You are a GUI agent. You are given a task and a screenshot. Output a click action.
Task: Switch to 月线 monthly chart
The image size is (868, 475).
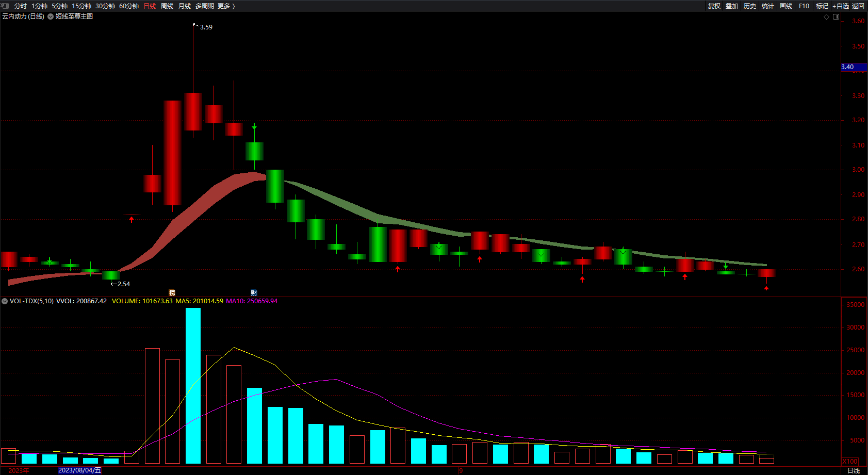[x=185, y=6]
